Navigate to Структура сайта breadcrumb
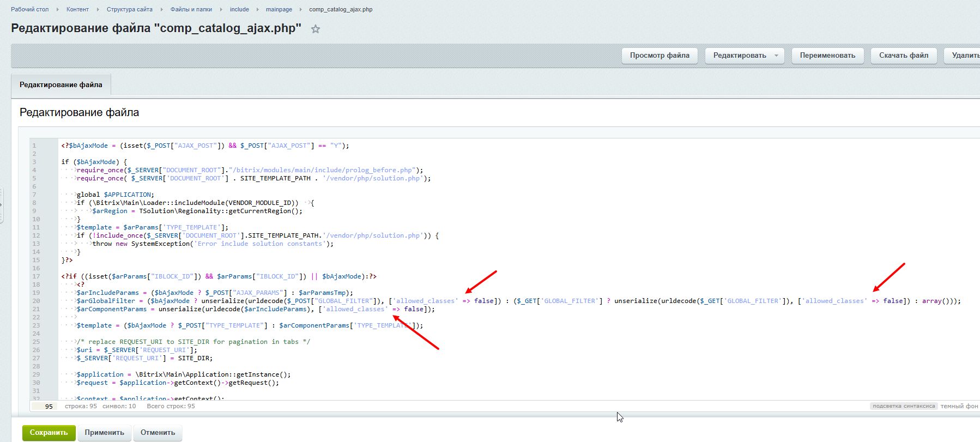This screenshot has width=980, height=442. [x=130, y=9]
